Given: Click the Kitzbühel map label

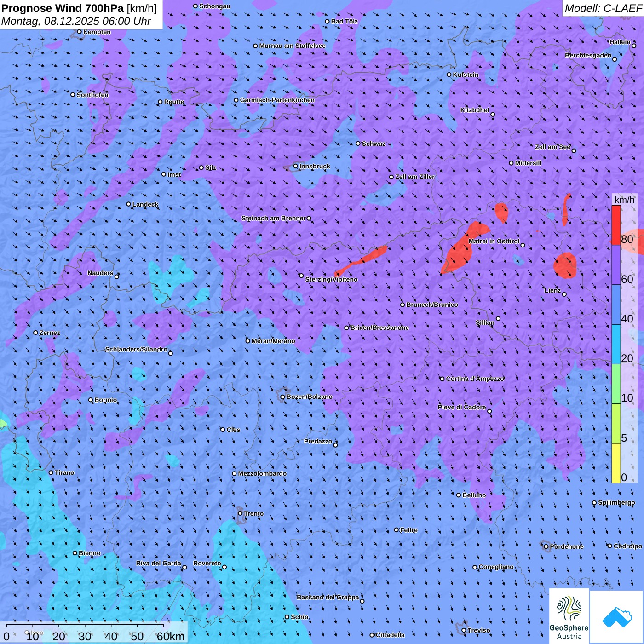Looking at the screenshot, I should tap(475, 110).
